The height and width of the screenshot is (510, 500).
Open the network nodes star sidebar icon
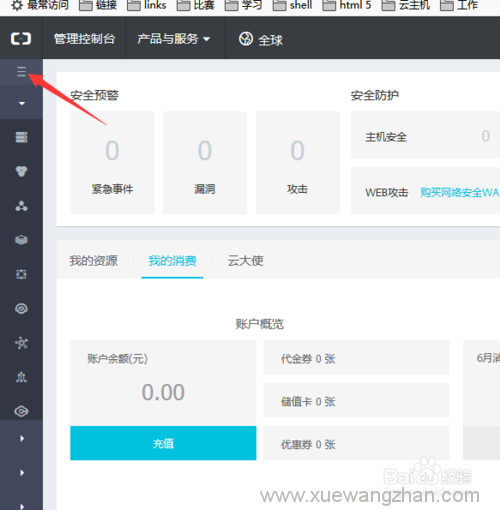coord(21,343)
